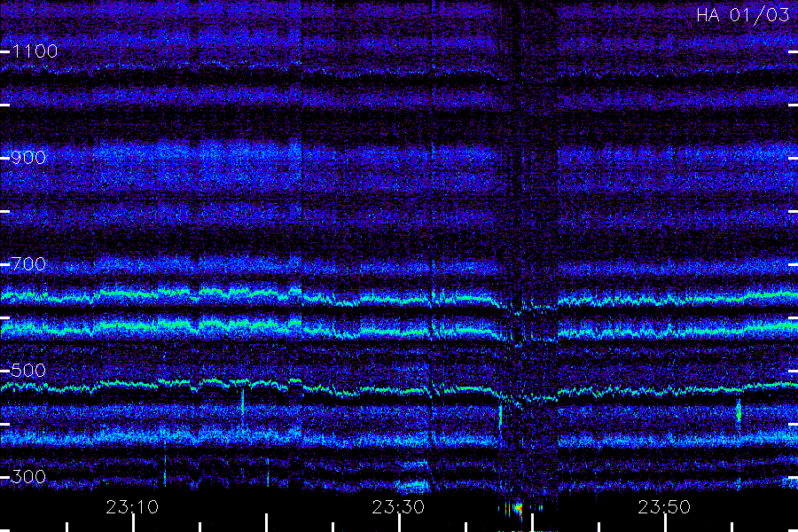Click the bright burst on the time axis near 23:40
This screenshot has height=532, width=798.
(x=518, y=510)
